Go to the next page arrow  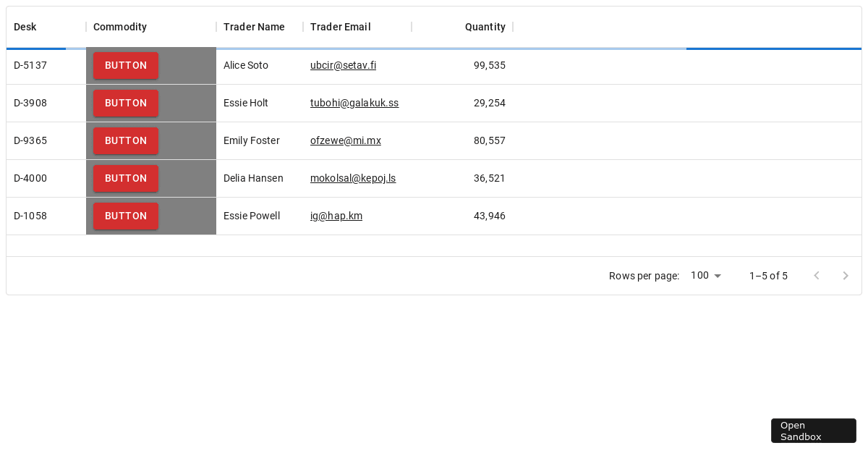click(846, 276)
